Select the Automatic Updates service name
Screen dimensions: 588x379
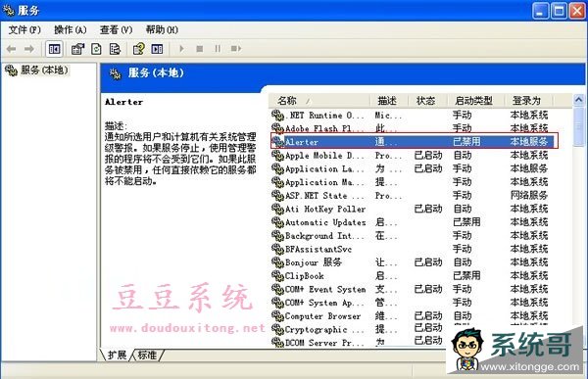click(325, 222)
